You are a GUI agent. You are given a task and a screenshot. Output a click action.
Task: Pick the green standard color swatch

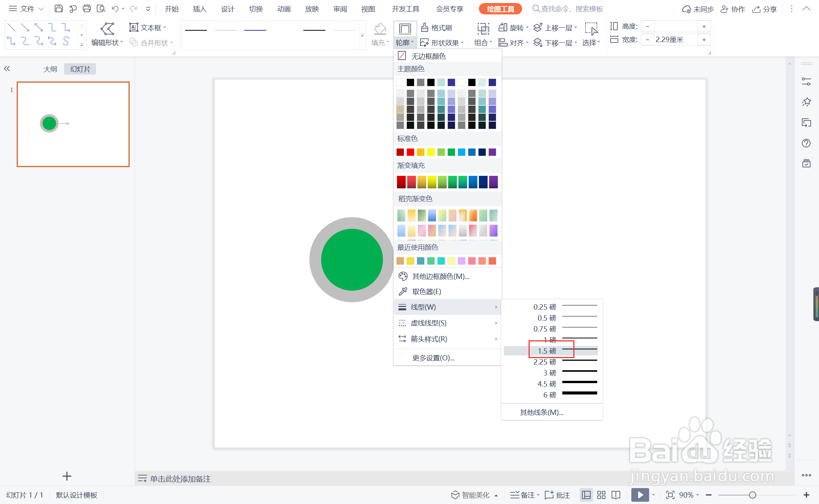451,152
